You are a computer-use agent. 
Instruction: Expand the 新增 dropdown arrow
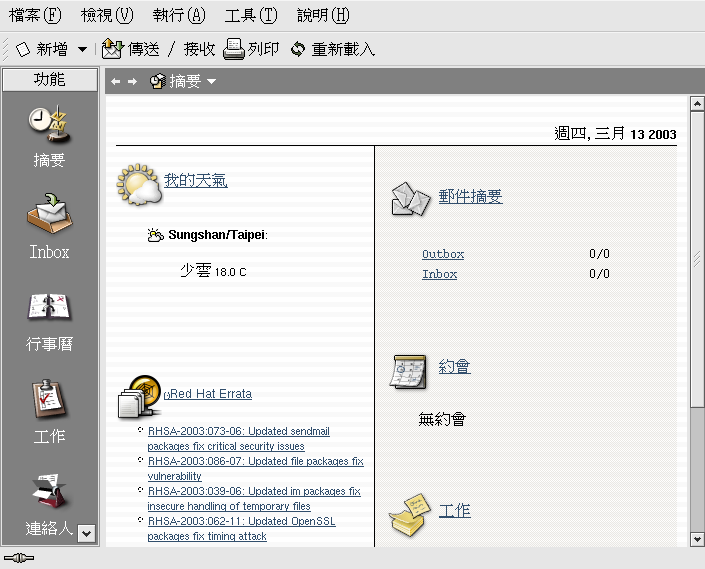point(82,49)
